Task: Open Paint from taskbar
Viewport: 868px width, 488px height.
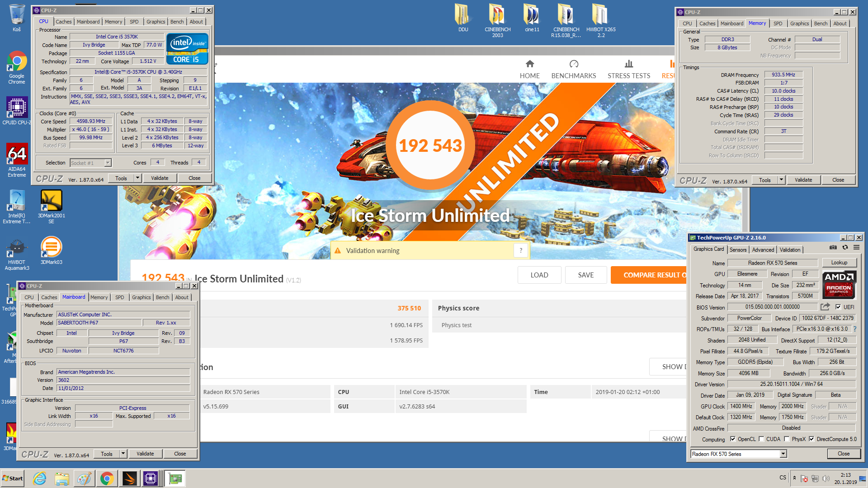Action: tap(84, 479)
